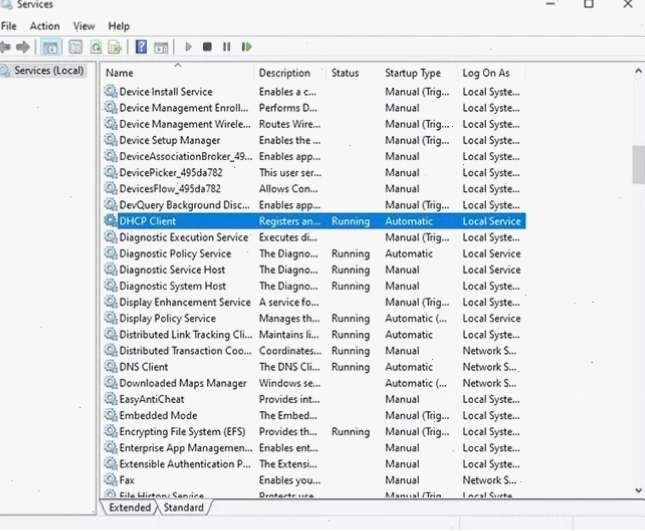Click the gear icon beside Fax

(x=110, y=480)
